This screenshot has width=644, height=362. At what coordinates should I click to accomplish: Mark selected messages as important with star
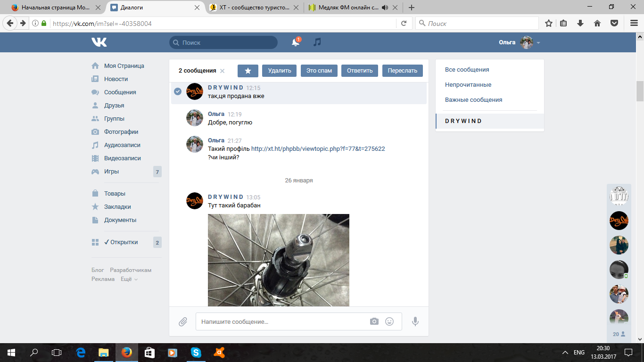click(x=248, y=71)
